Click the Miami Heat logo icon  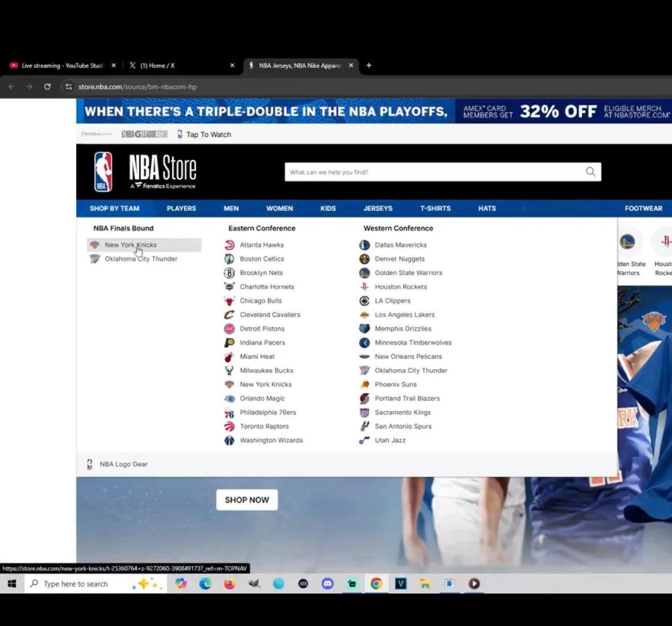[x=230, y=356]
